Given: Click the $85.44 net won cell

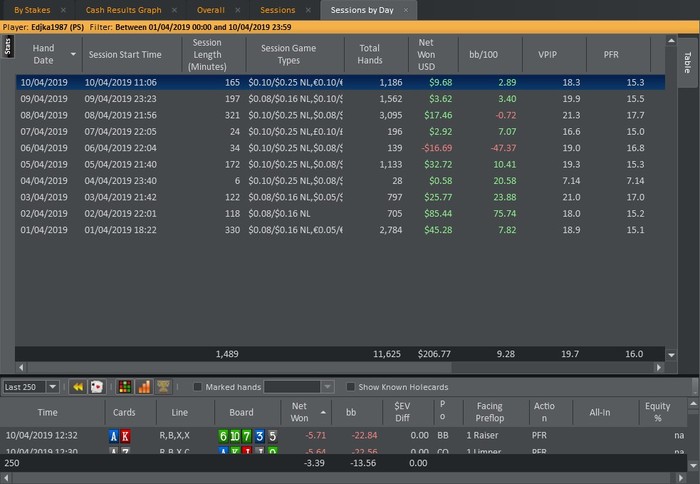Looking at the screenshot, I should click(x=438, y=213).
